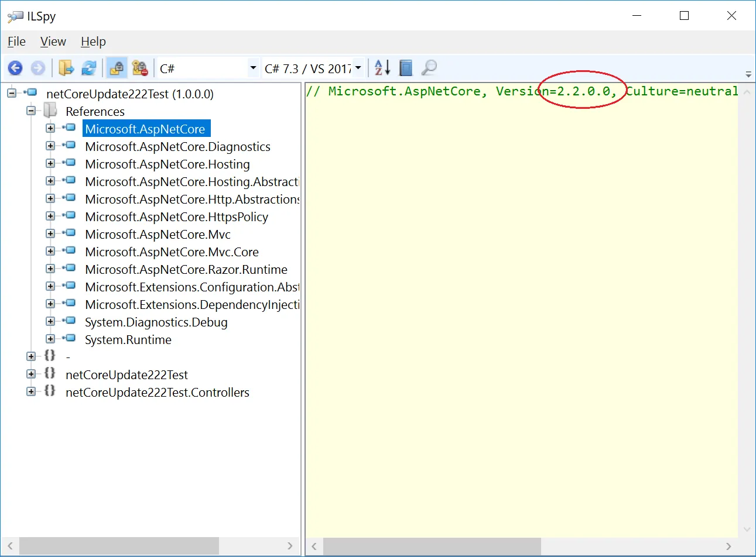The height and width of the screenshot is (557, 756).
Task: Expand the Microsoft.AspNetCore.Diagnostics reference
Action: tap(50, 146)
